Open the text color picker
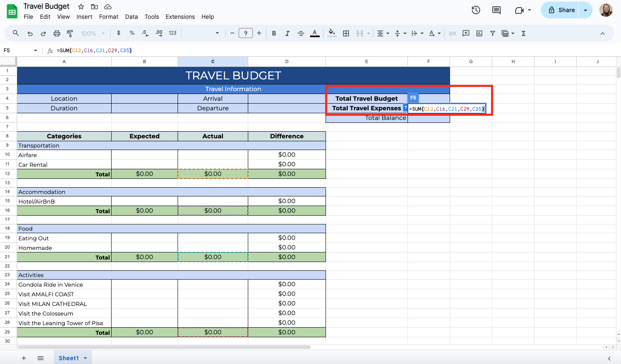The image size is (621, 364). point(315,33)
